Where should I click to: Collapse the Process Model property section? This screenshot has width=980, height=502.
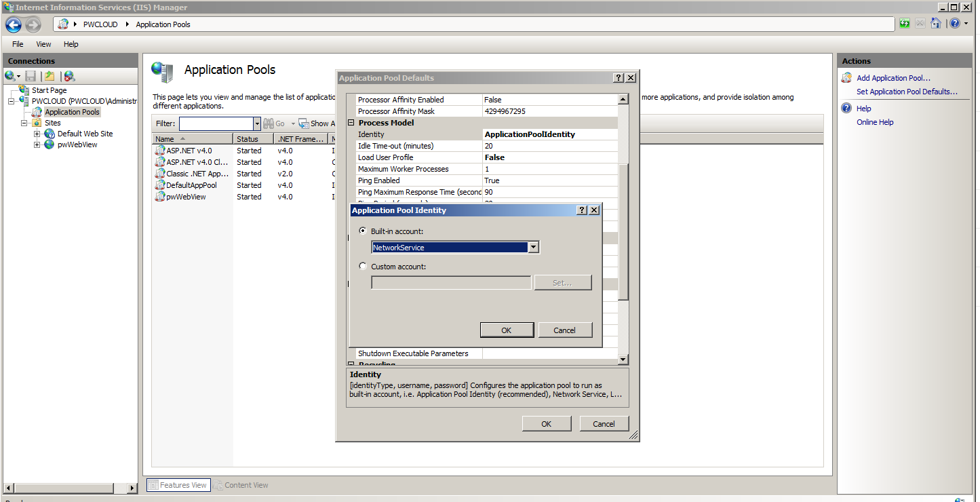point(351,123)
